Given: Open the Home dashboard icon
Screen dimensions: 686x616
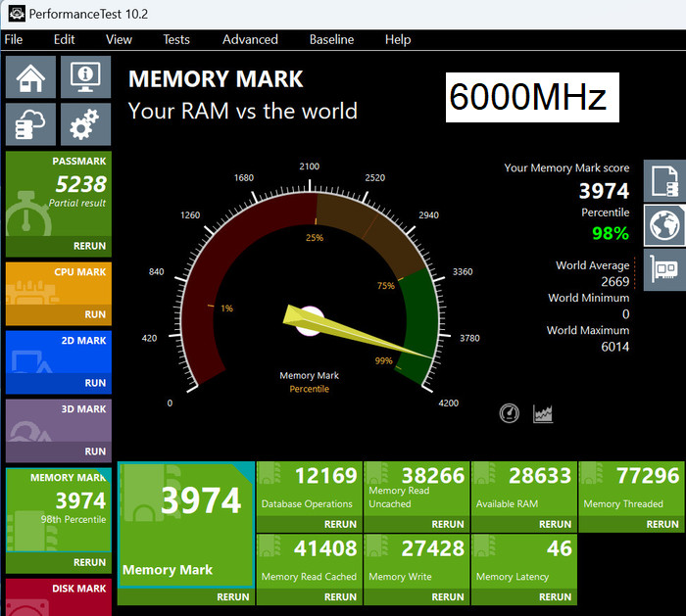Looking at the screenshot, I should point(30,77).
